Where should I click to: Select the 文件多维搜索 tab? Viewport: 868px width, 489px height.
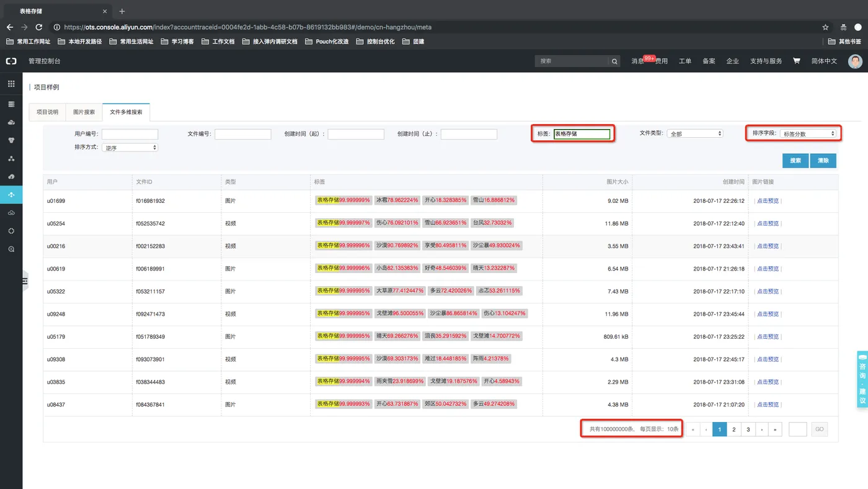pos(126,112)
